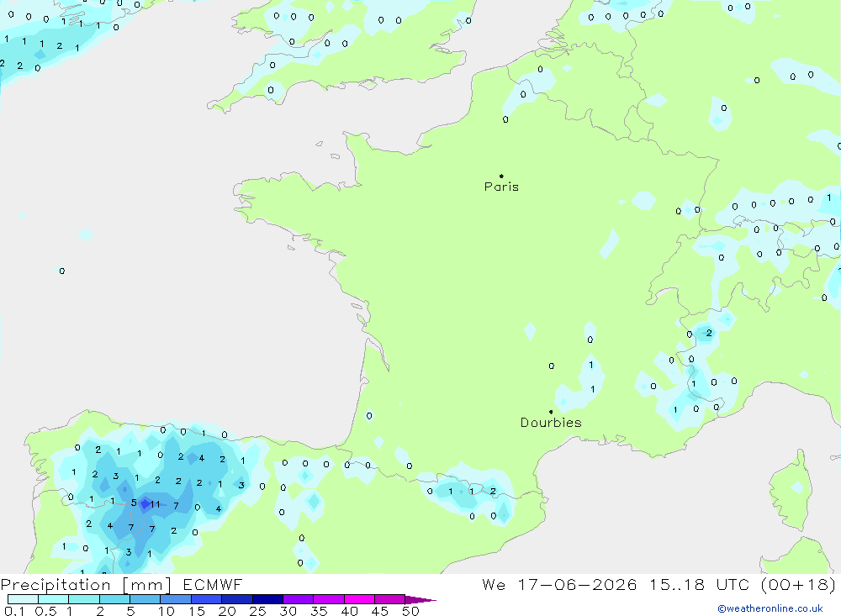Click the legend scale value '50'
This screenshot has height=616, width=841.
point(410,611)
